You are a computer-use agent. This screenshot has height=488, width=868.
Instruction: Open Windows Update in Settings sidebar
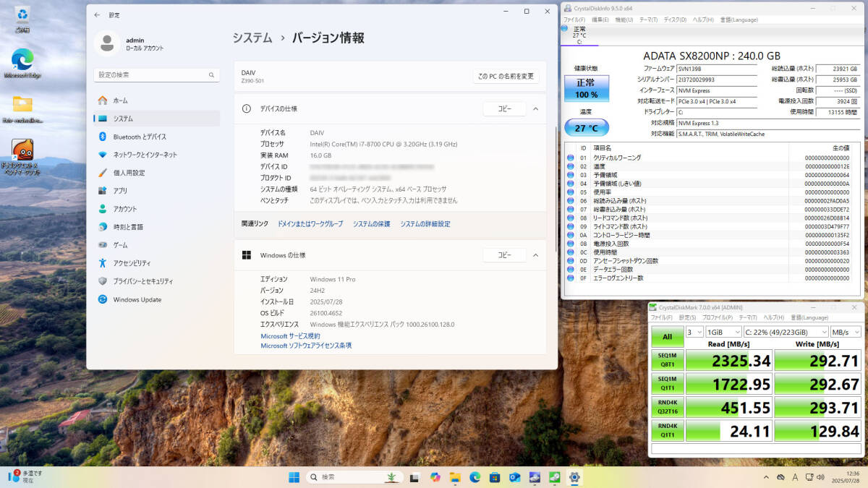(156, 299)
